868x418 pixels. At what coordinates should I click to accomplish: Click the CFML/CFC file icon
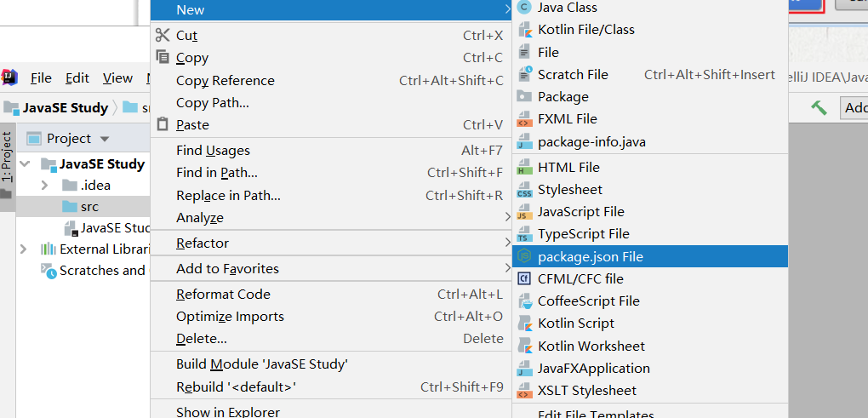coord(523,278)
